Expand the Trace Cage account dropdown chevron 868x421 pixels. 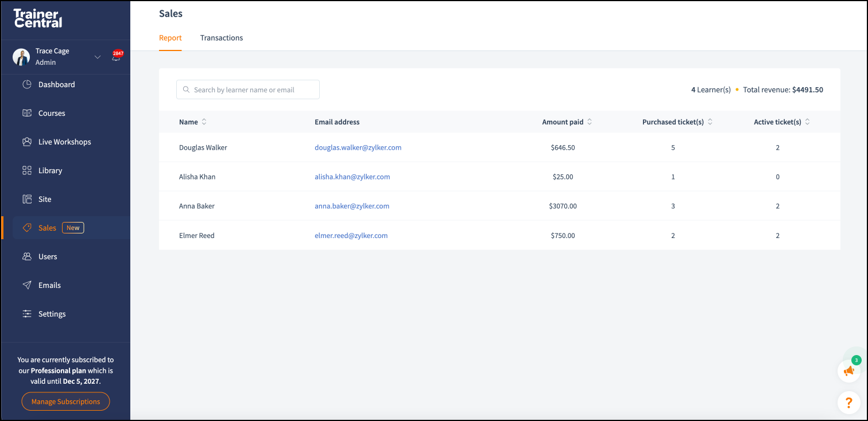click(98, 57)
